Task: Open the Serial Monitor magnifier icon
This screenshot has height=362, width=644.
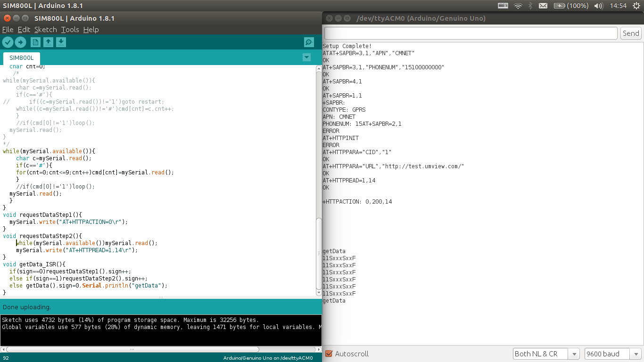Action: 309,42
